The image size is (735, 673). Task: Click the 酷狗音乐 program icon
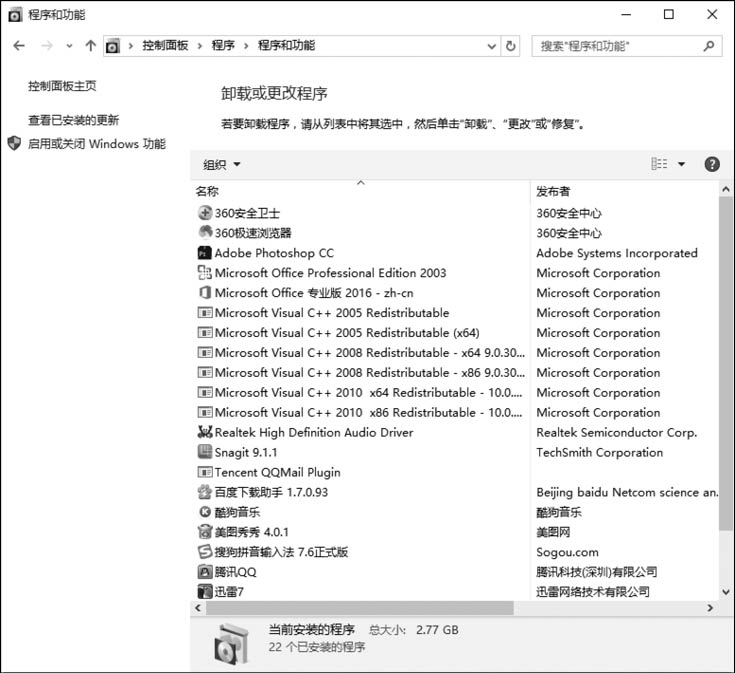click(205, 512)
